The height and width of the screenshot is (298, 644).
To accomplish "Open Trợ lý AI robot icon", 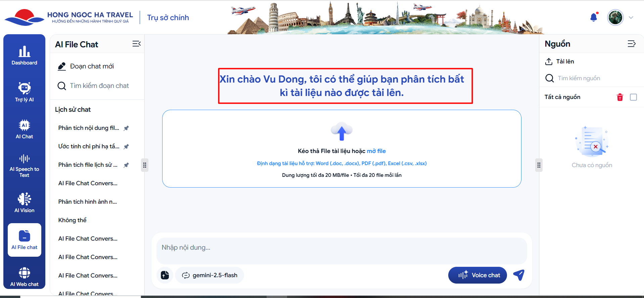I will [24, 92].
